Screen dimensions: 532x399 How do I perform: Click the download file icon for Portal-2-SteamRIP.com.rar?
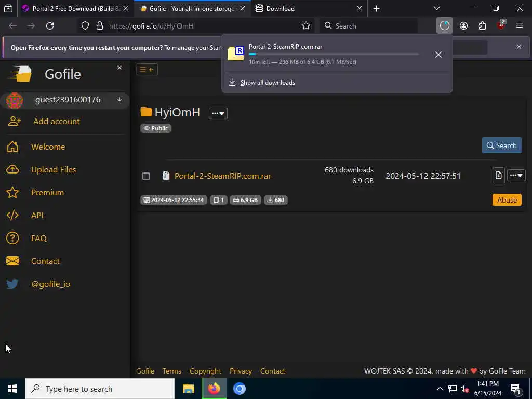tap(498, 176)
